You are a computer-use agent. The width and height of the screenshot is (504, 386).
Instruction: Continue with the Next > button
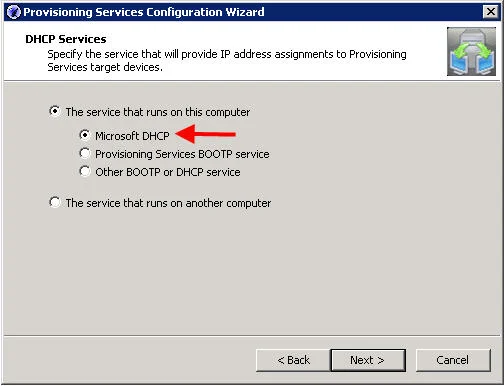pyautogui.click(x=368, y=360)
